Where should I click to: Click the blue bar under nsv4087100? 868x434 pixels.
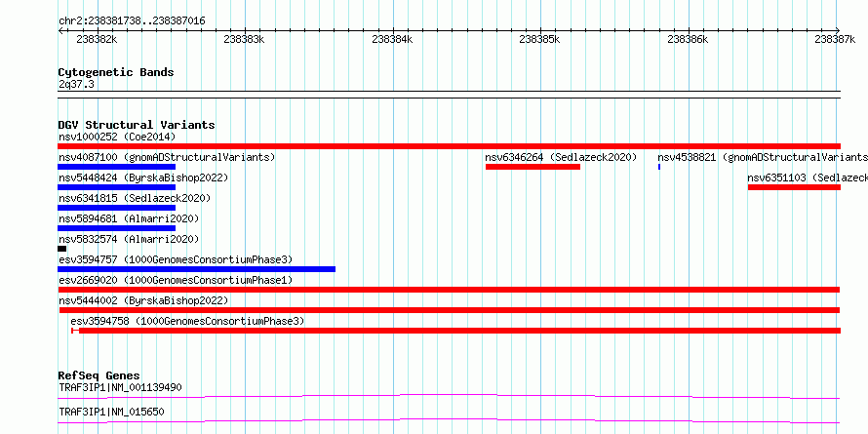point(116,167)
